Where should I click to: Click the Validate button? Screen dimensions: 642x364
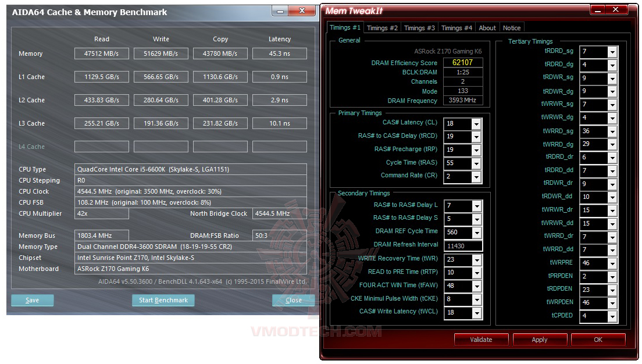point(481,340)
